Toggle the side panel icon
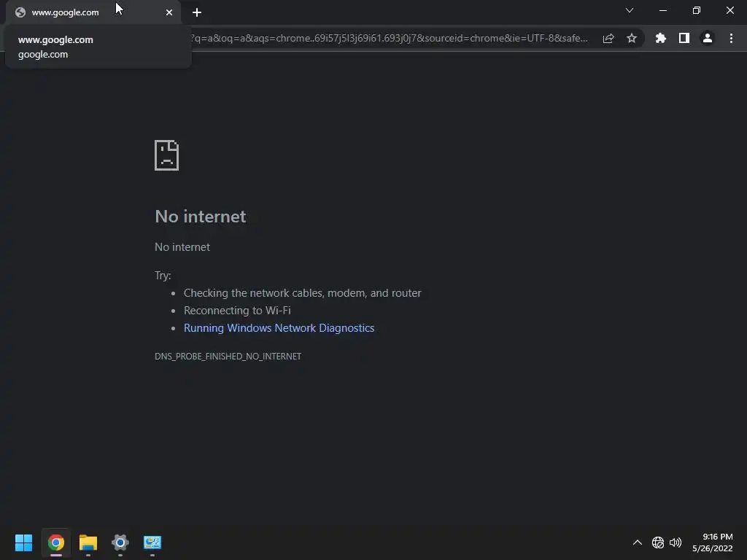Screen dimensions: 747x560 click(x=684, y=38)
